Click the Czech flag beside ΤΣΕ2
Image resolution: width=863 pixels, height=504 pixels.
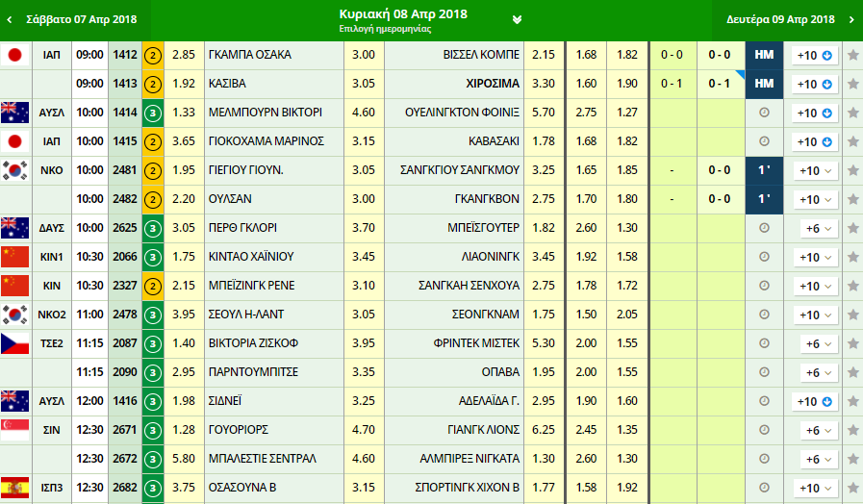click(14, 343)
